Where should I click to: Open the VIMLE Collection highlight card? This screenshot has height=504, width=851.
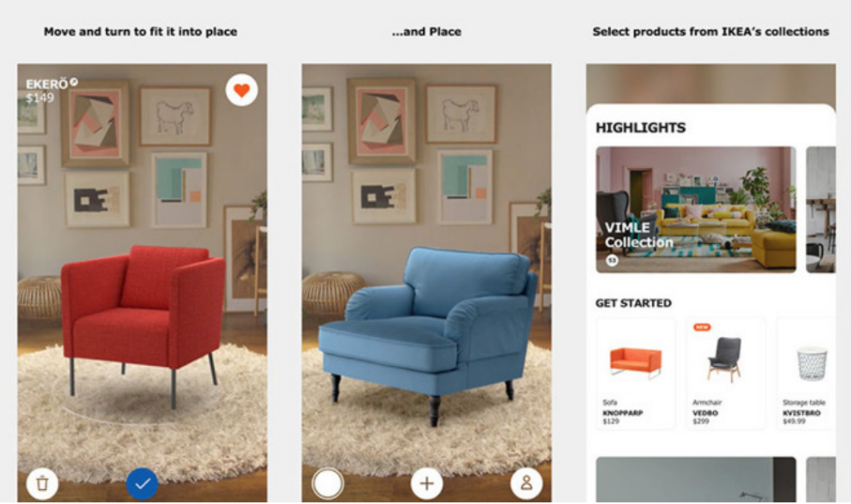[696, 209]
